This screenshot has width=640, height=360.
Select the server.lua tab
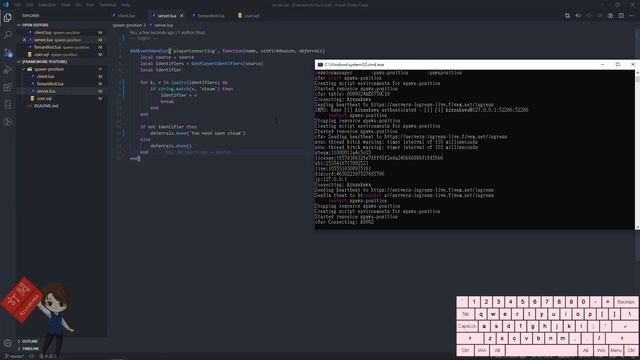167,16
